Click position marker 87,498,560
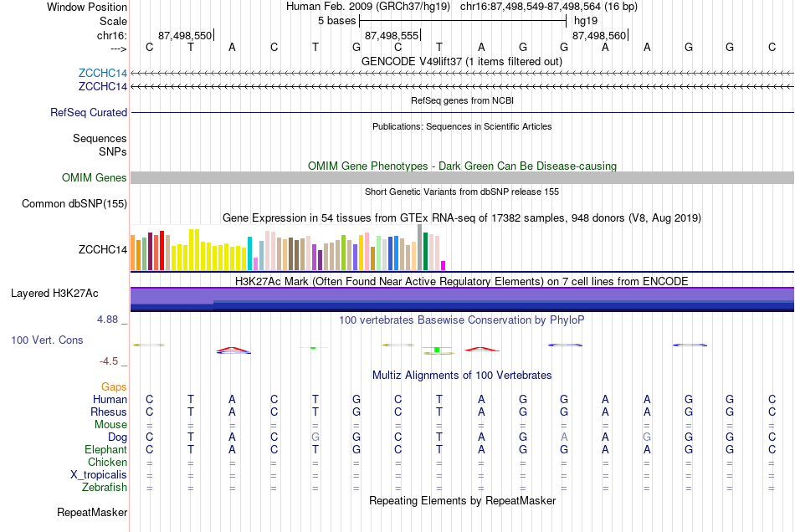 (599, 35)
